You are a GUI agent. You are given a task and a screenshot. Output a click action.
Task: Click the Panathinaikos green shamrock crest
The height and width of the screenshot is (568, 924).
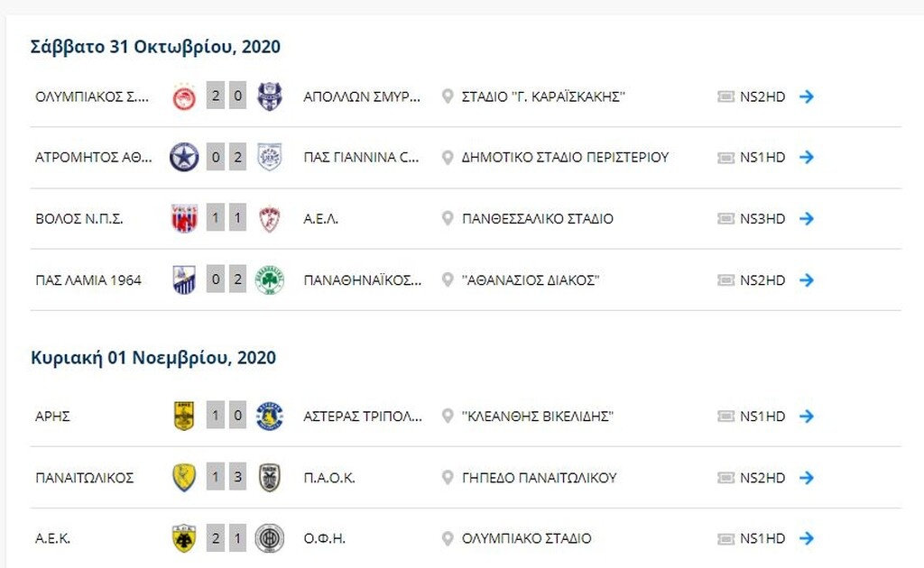click(270, 279)
